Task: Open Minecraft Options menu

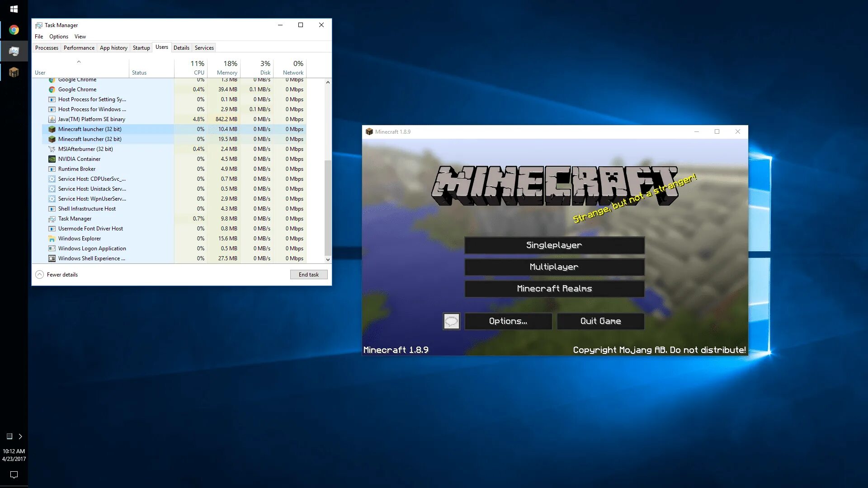Action: [508, 321]
